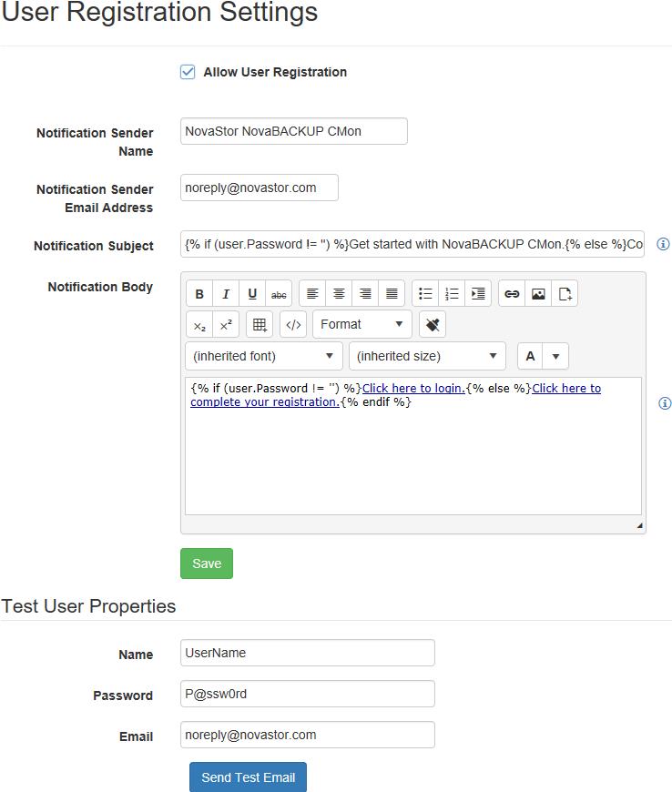Click the 'Notification Subject' label
The width and height of the screenshot is (672, 792).
[94, 246]
